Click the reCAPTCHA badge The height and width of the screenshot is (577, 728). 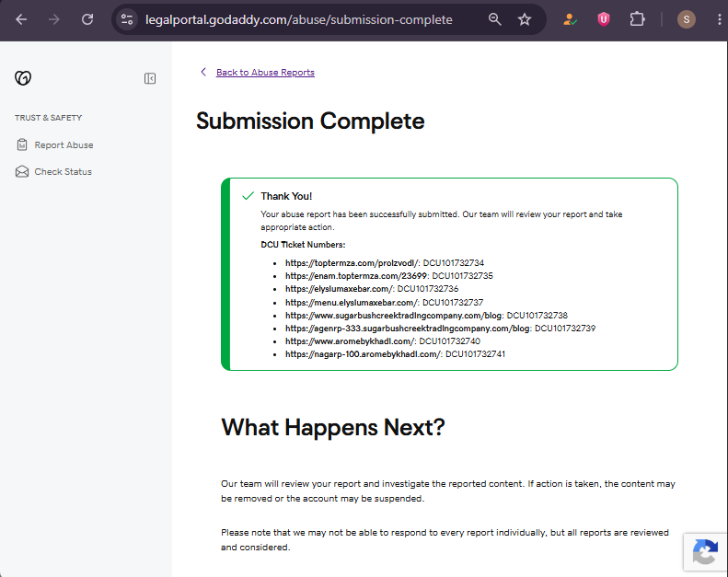(x=705, y=552)
